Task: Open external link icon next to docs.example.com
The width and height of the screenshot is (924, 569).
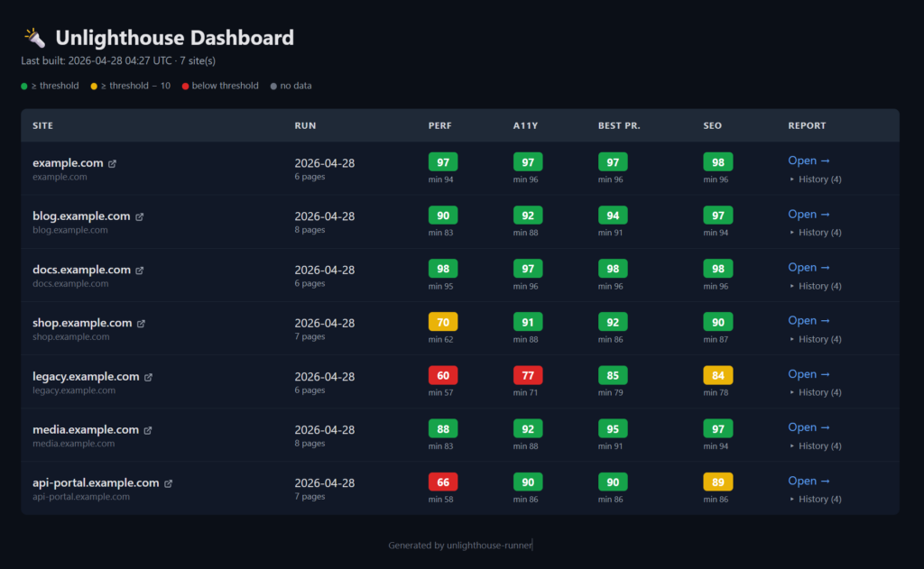Action: 140,271
